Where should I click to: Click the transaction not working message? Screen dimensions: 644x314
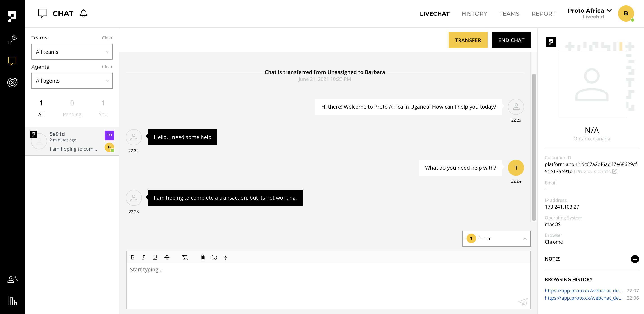[225, 198]
